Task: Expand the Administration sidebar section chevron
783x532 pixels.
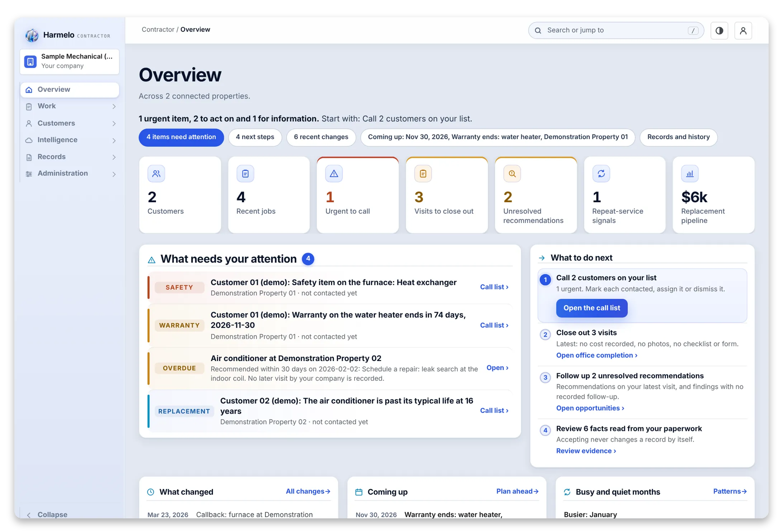Action: [114, 174]
